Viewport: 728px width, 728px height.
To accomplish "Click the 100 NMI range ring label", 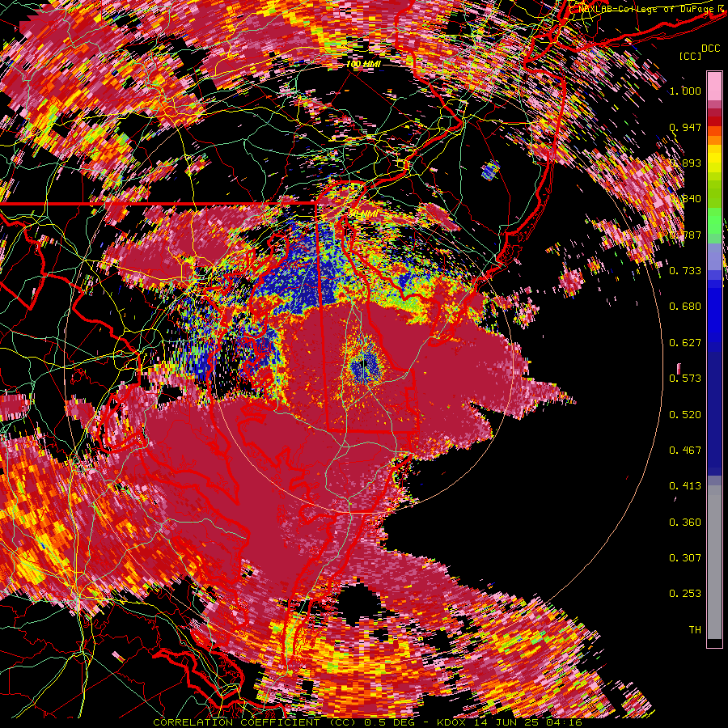I will click(x=363, y=64).
